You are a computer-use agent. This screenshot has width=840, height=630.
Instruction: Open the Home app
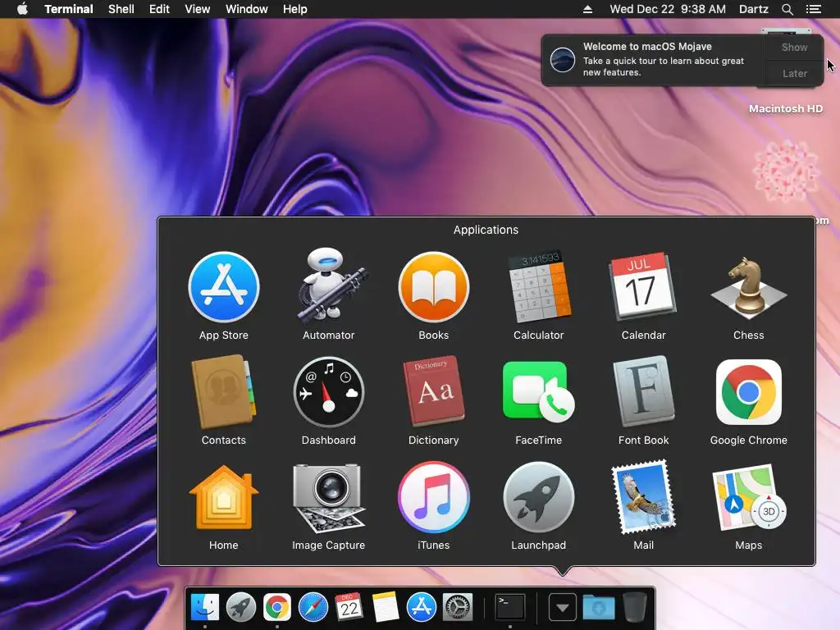223,498
